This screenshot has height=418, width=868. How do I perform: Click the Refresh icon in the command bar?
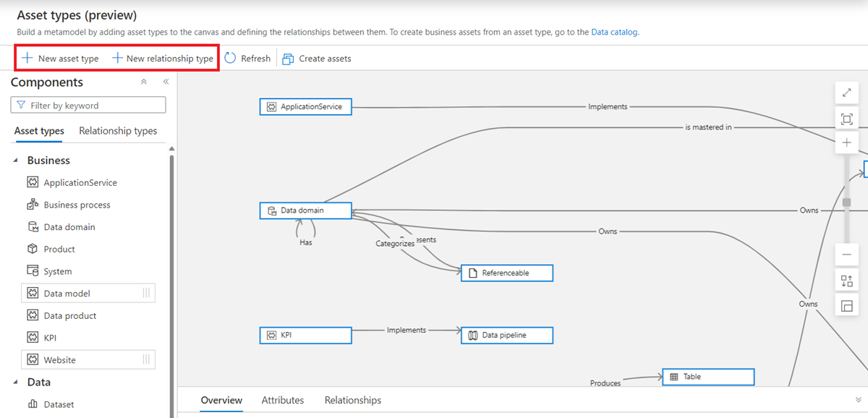[231, 59]
